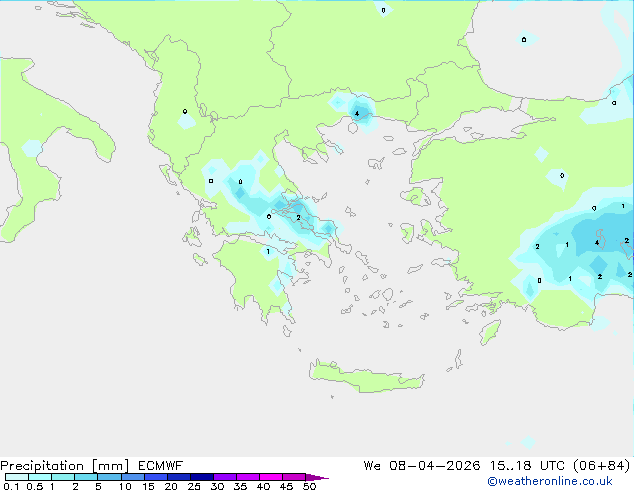Click the '0' value over Albania

coord(185,111)
